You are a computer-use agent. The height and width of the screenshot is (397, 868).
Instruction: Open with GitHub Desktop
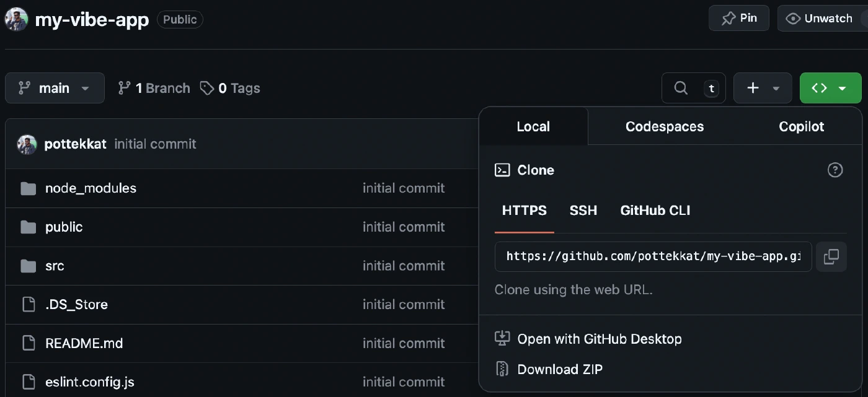(588, 339)
